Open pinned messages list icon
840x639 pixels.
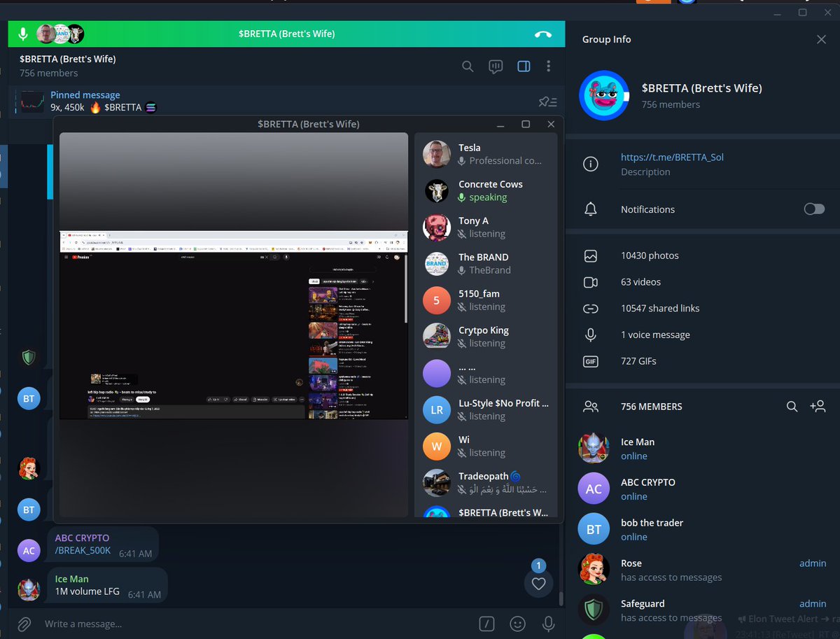click(x=547, y=102)
